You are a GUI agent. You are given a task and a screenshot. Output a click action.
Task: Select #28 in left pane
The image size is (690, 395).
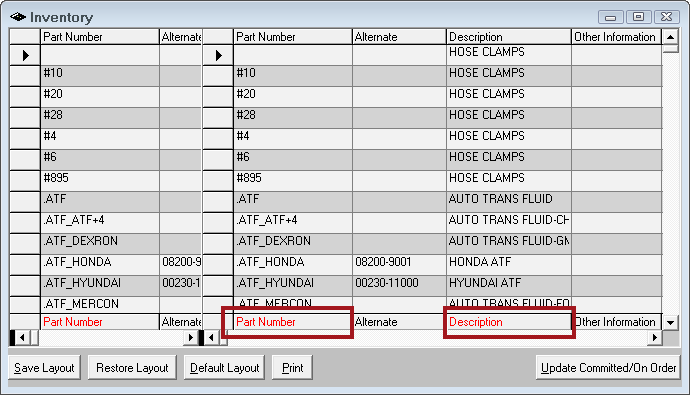(99, 118)
